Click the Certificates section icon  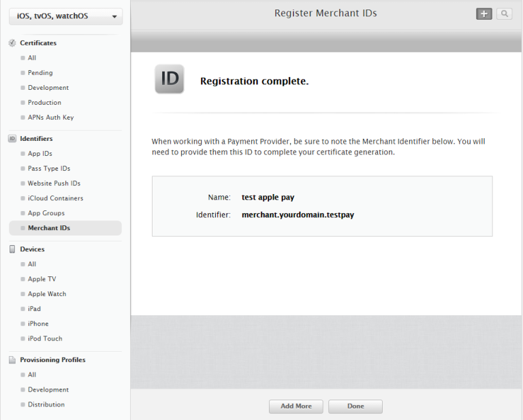[x=12, y=43]
